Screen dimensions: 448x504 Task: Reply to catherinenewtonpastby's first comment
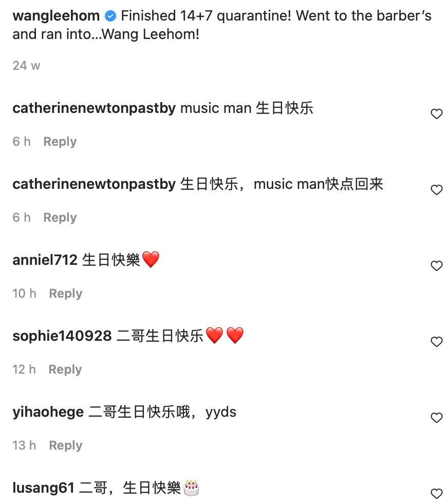60,142
